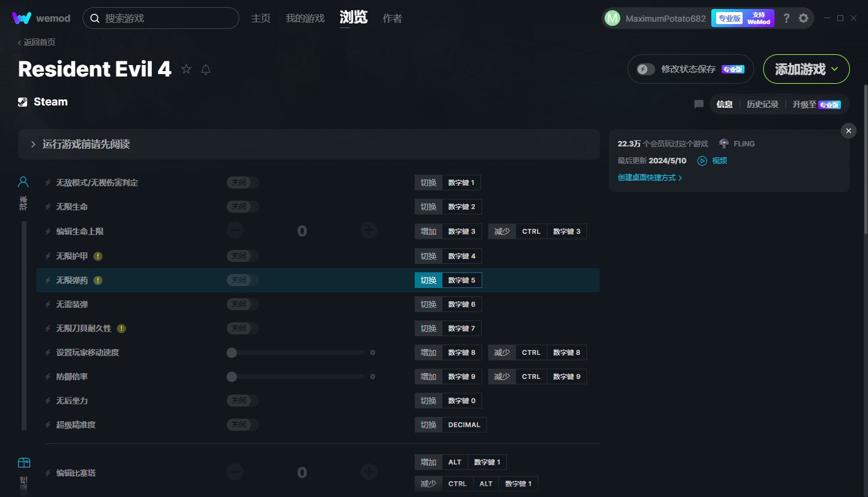Viewport: 868px width, 497px height.
Task: Go to 我的游戏 tab
Action: point(305,18)
